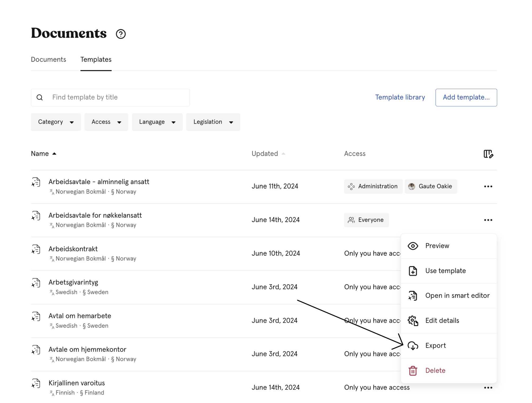The width and height of the screenshot is (532, 403).
Task: Expand the Category filter dropdown
Action: coord(56,122)
